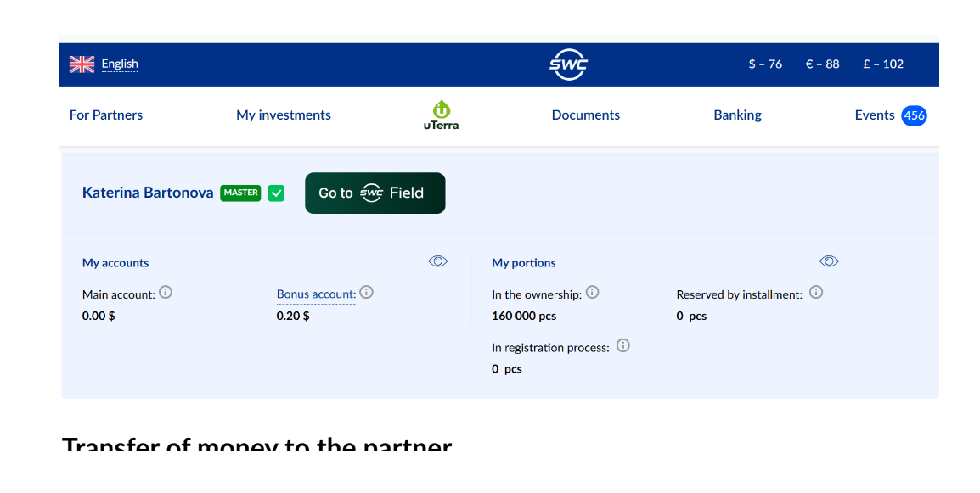Click info icon next to Bonus account
The width and height of the screenshot is (980, 493).
[367, 292]
